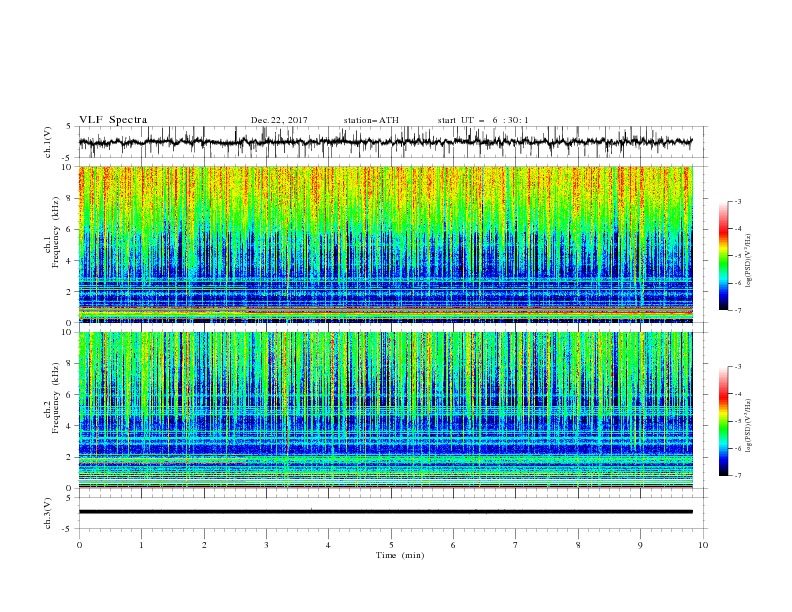
Task: Click the '-4' tick on ch.2 colorbar
Action: 738,394
